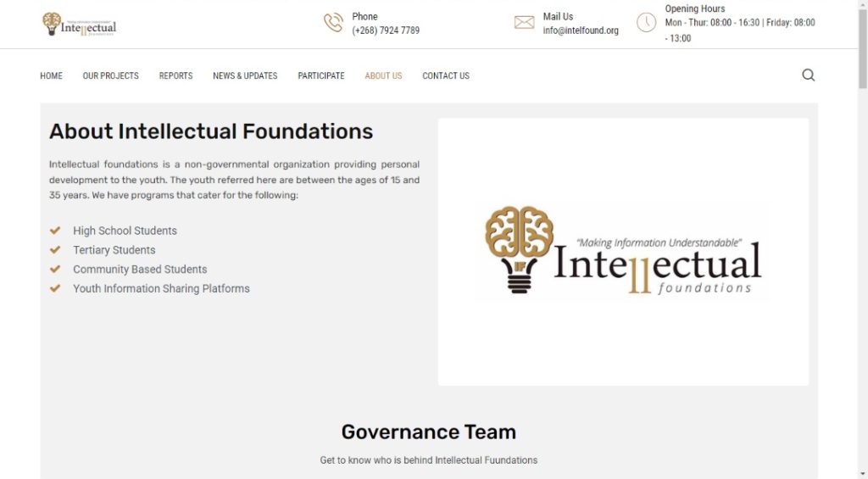Open the Contact Us page

[446, 75]
